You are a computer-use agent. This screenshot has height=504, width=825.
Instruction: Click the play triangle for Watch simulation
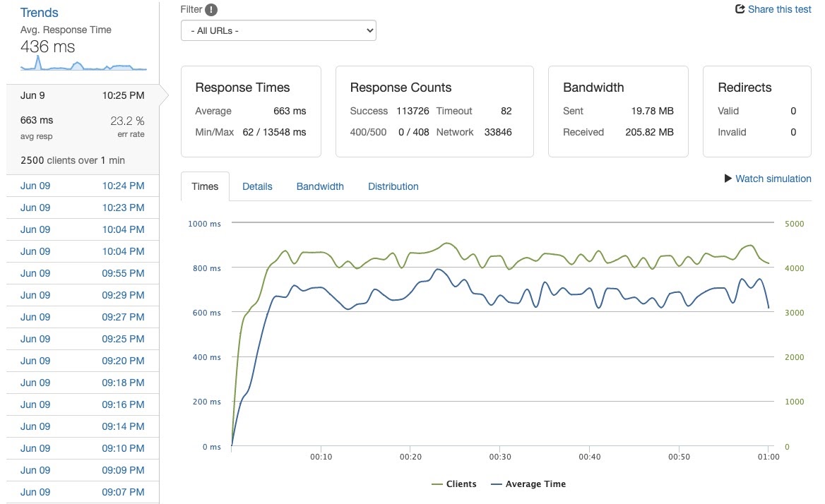[x=728, y=178]
